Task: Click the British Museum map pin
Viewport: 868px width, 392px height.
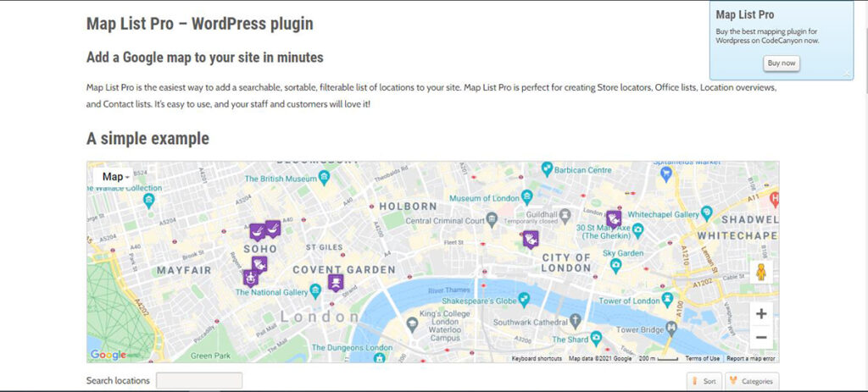Action: click(x=324, y=178)
